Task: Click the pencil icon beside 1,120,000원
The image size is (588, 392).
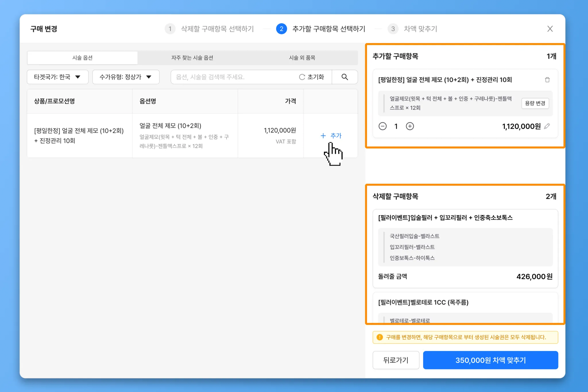Action: tap(547, 126)
